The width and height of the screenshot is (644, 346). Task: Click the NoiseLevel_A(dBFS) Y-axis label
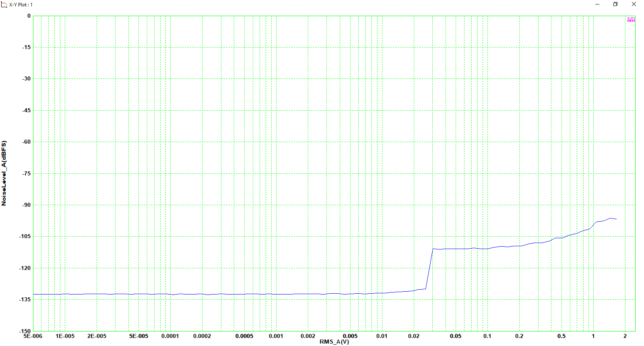click(x=4, y=173)
